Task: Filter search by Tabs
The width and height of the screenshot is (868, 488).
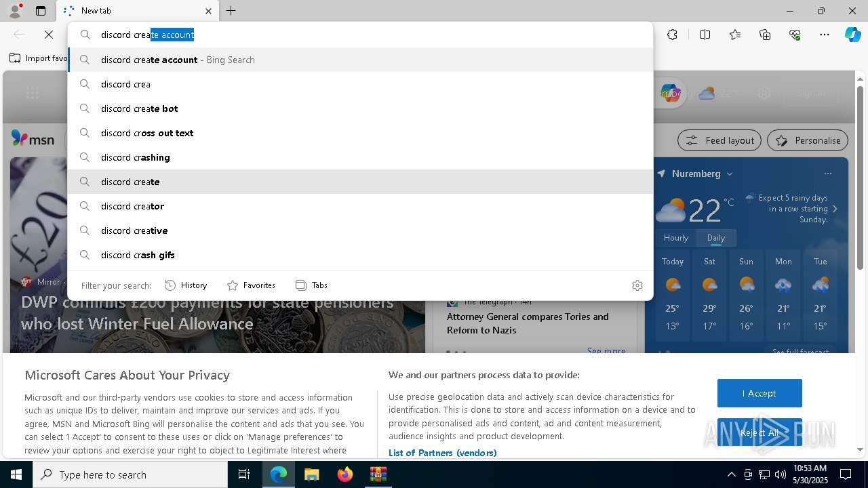Action: coord(311,285)
